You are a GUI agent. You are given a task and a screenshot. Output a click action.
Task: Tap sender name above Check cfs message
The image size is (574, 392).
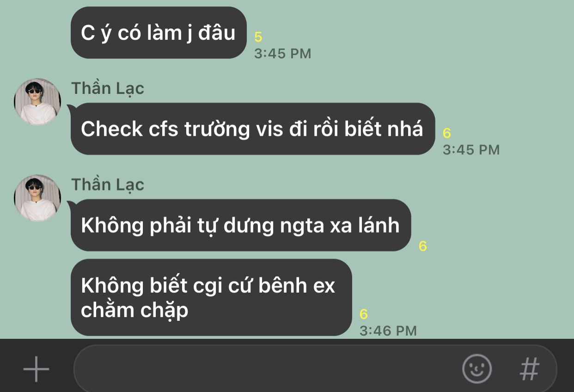(x=108, y=88)
